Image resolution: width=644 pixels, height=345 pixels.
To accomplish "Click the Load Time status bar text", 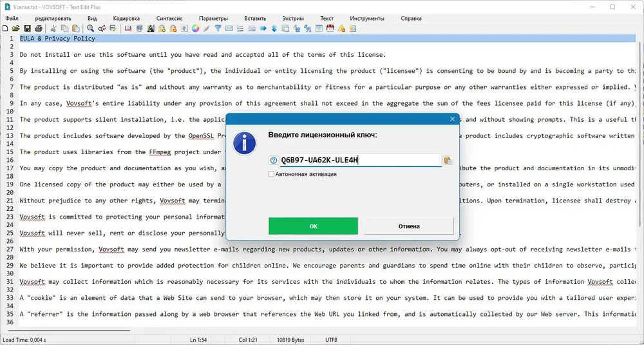I will pyautogui.click(x=24, y=340).
